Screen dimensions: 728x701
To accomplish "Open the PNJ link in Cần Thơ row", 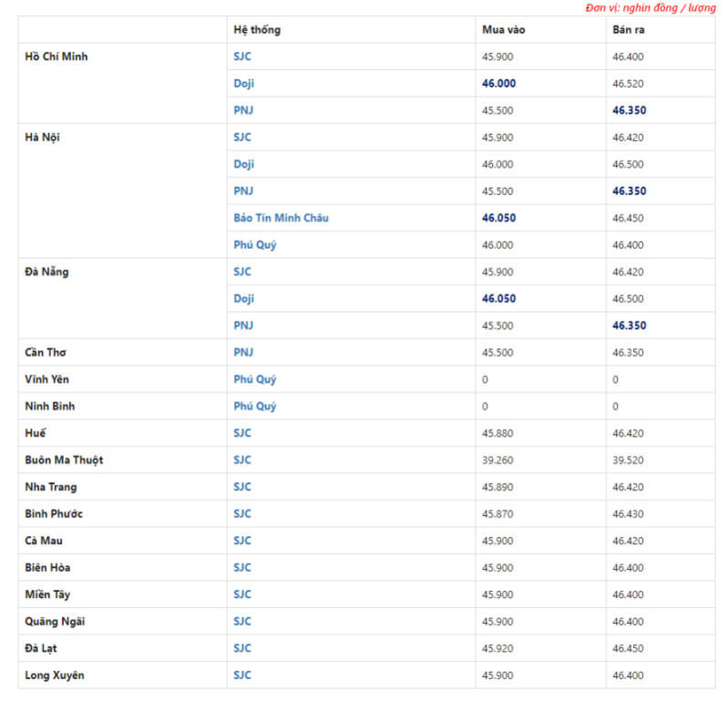I will [x=243, y=353].
